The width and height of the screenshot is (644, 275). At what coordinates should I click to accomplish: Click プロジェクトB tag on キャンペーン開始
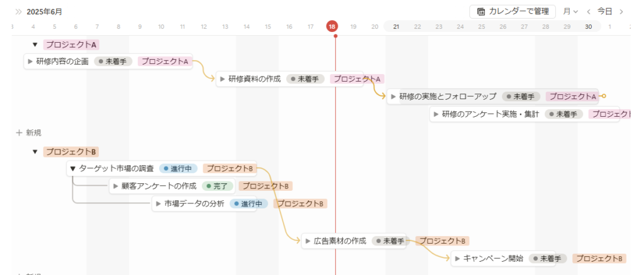point(599,259)
